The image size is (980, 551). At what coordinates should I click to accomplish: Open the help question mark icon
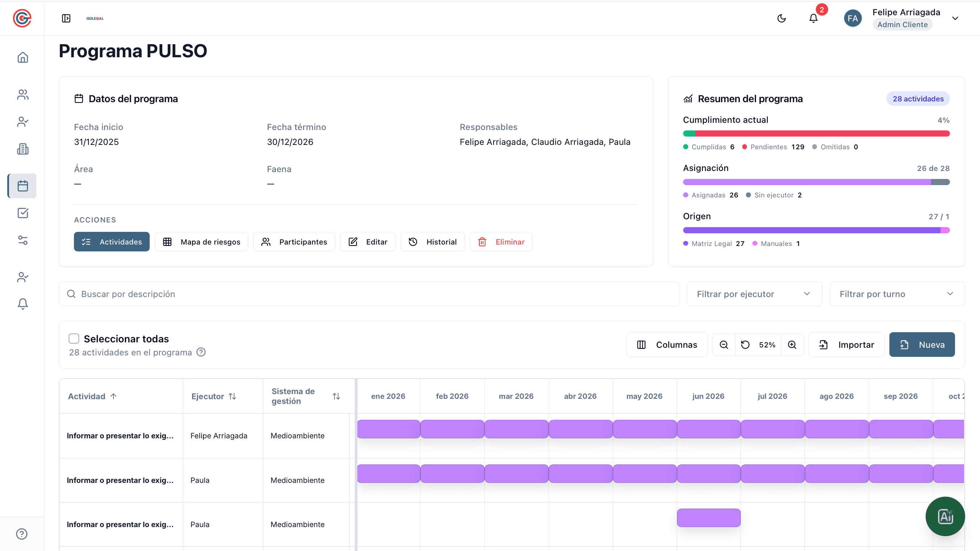click(x=22, y=534)
